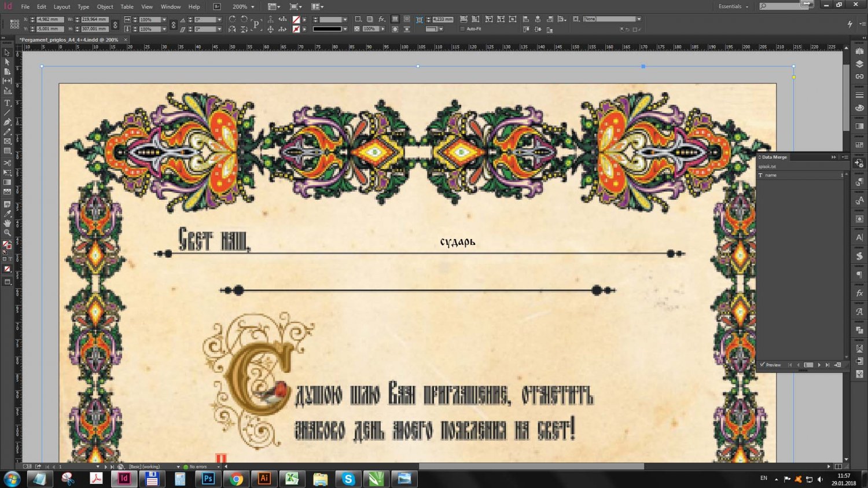The height and width of the screenshot is (488, 868).
Task: Select the Pencil tool
Action: click(8, 131)
